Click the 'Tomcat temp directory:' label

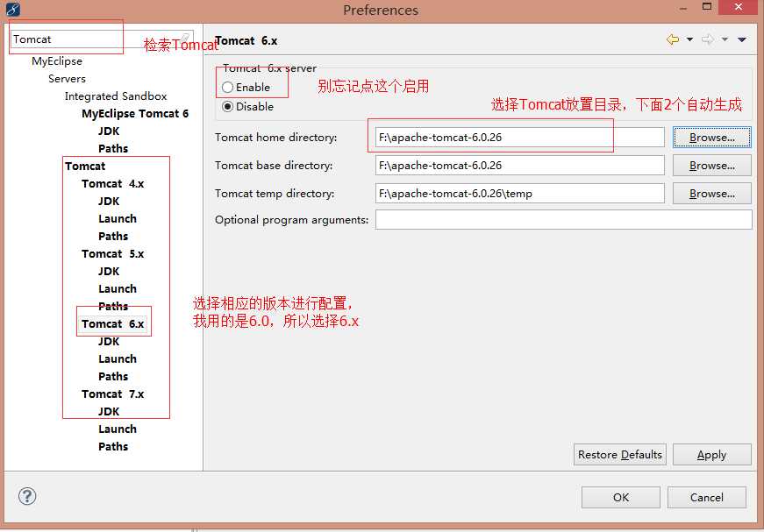click(x=275, y=193)
